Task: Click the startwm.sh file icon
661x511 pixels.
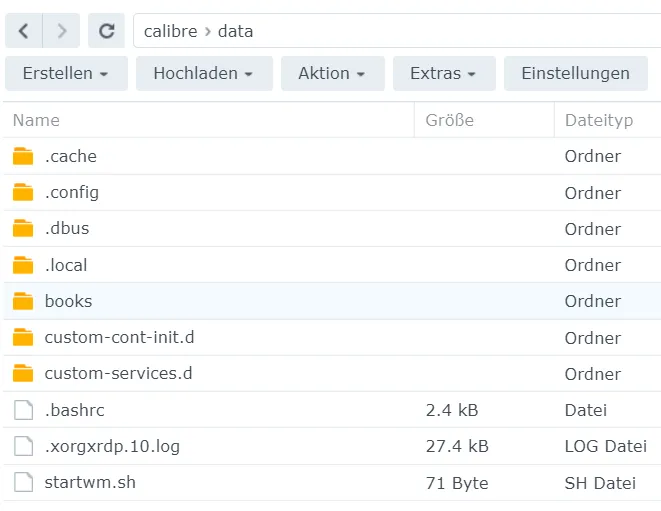Action: click(23, 482)
